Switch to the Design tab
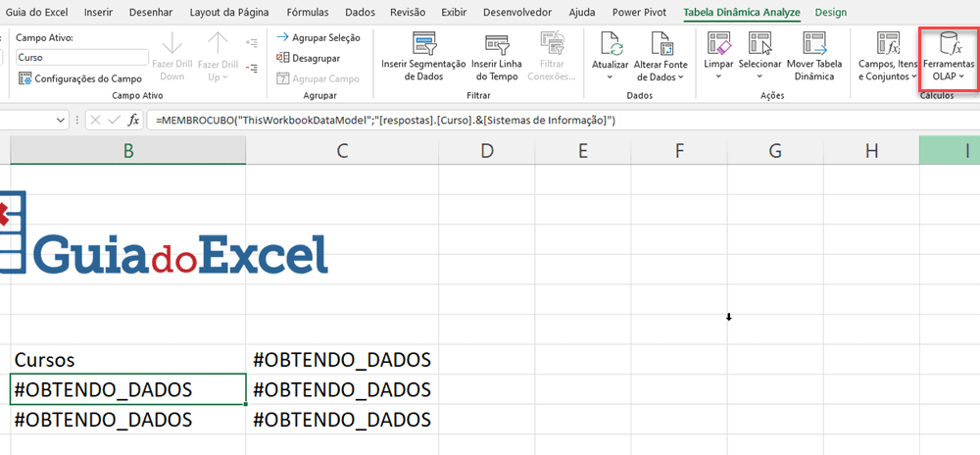This screenshot has height=455, width=980. [x=831, y=13]
